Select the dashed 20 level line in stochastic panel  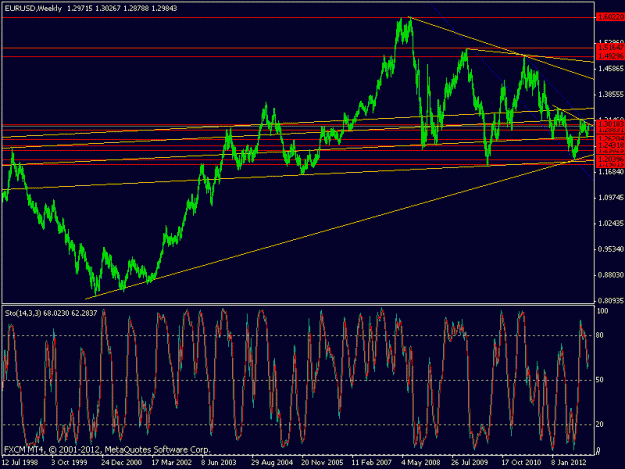tap(298, 424)
